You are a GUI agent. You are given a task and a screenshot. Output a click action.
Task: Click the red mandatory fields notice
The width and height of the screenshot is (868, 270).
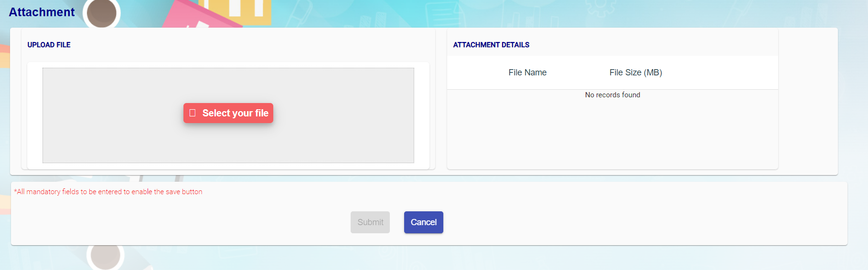pos(108,192)
